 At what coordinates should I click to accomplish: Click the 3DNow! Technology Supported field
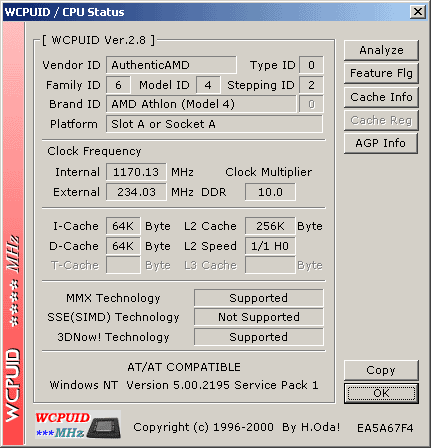(x=259, y=337)
